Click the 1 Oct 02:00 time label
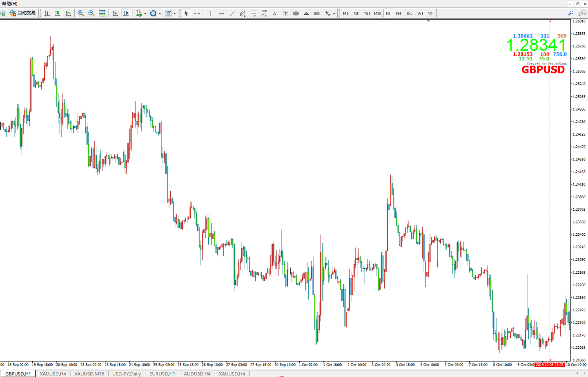Viewport: 588px width, 377px height. [x=308, y=365]
